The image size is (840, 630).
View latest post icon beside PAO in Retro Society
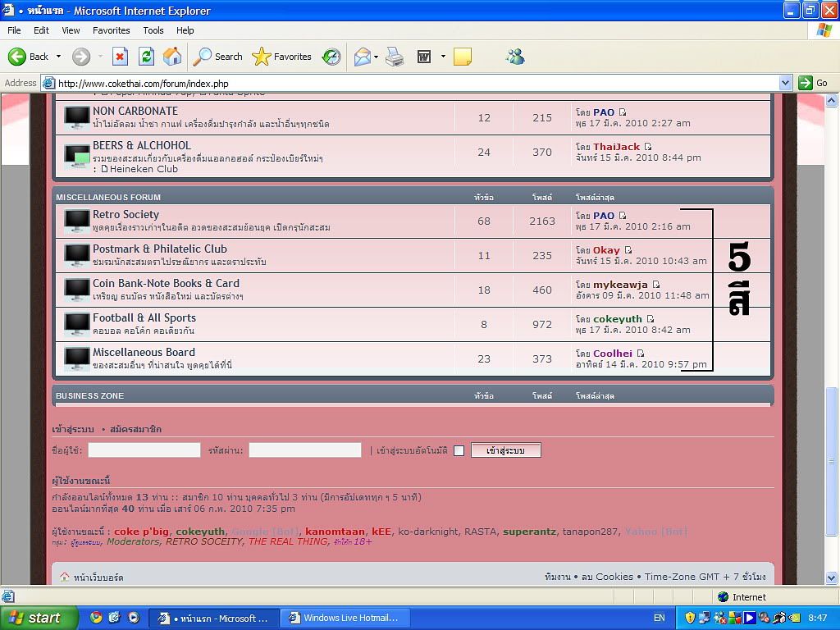(623, 216)
